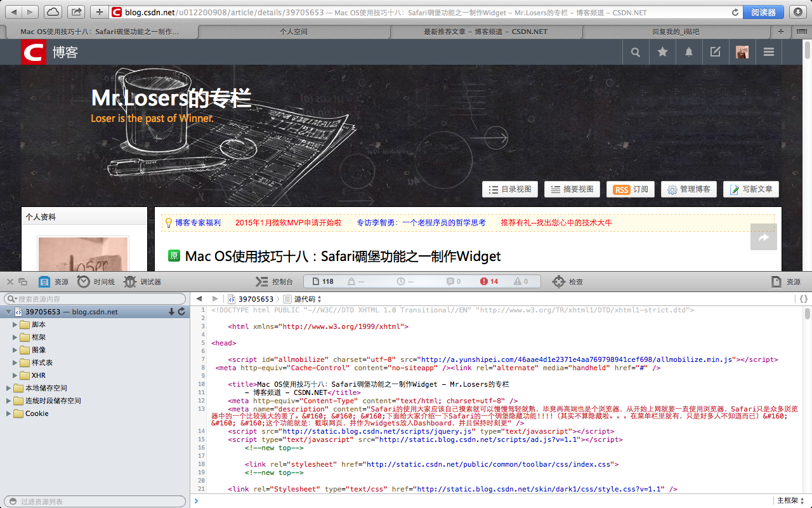Image resolution: width=812 pixels, height=508 pixels.
Task: Reload page via address bar icon
Action: point(735,12)
